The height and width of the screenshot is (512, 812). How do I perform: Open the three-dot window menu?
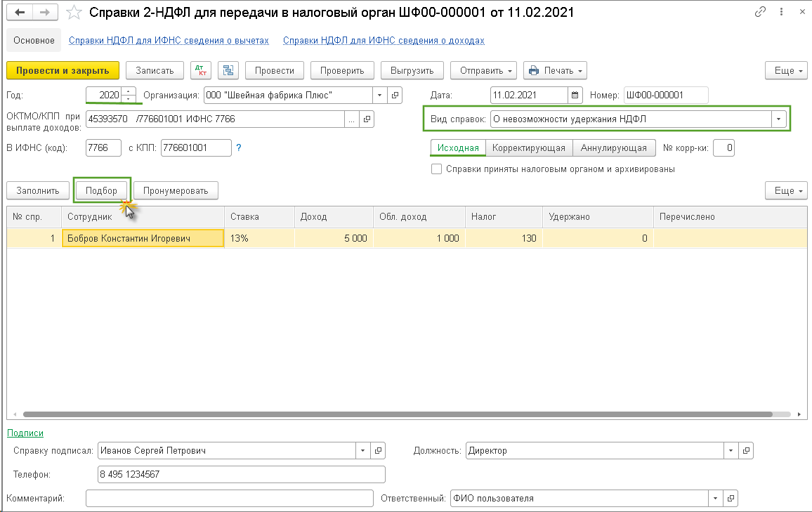click(782, 11)
